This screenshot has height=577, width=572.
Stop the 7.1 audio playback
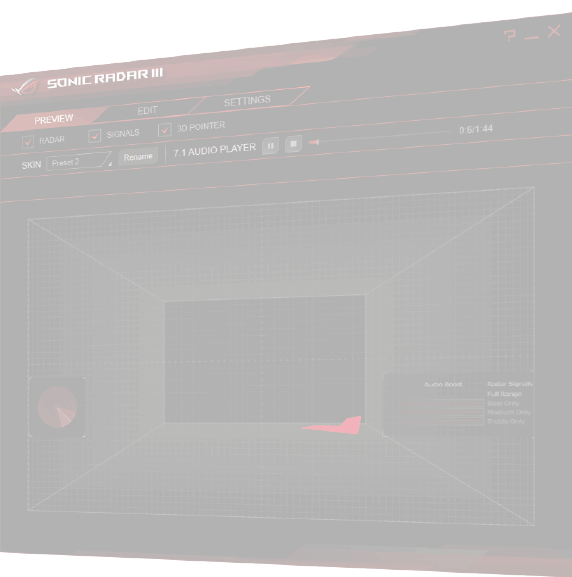293,144
